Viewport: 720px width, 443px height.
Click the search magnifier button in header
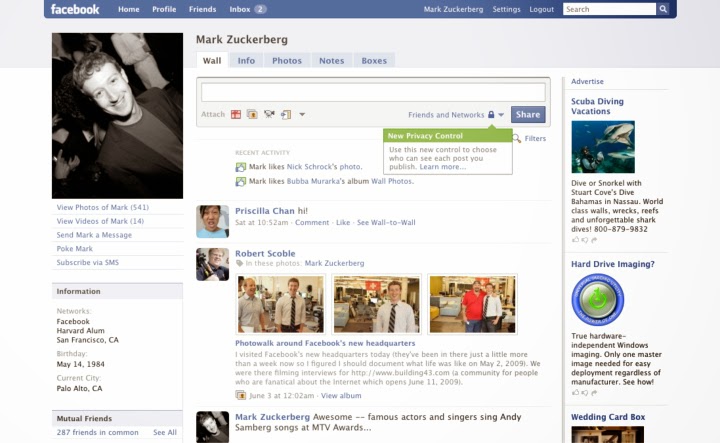point(663,9)
